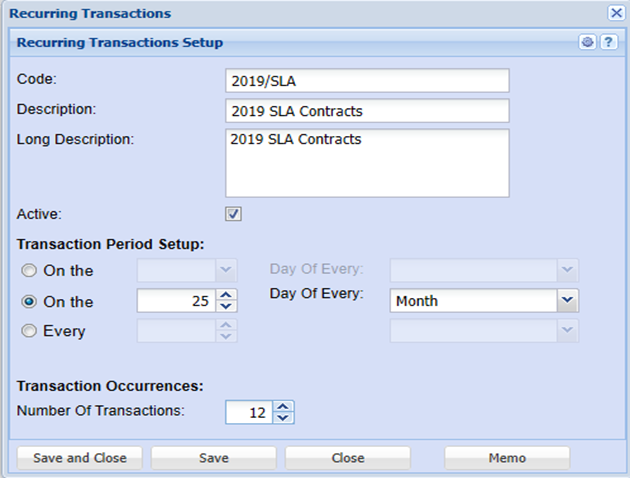
Task: Close the Recurring Transactions window with the X icon
Action: coord(616,14)
